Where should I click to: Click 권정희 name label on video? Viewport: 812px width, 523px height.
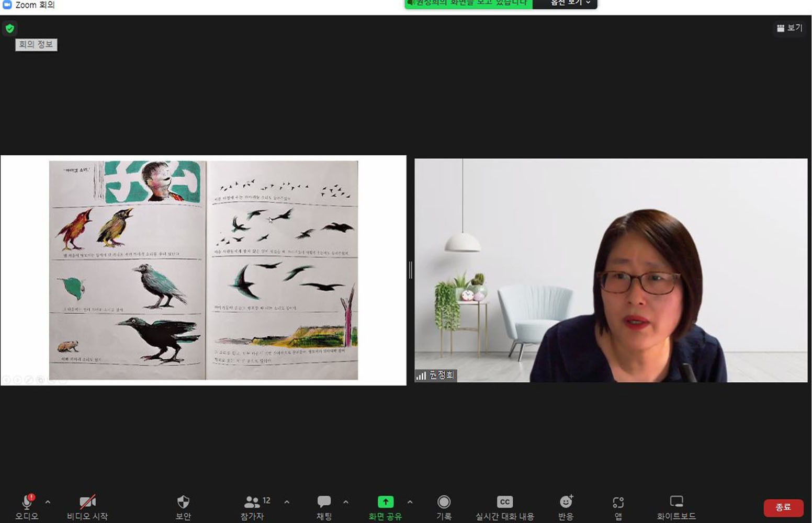click(442, 375)
